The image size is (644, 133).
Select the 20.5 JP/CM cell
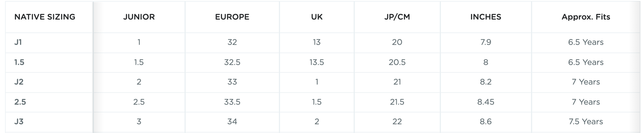[x=397, y=62]
